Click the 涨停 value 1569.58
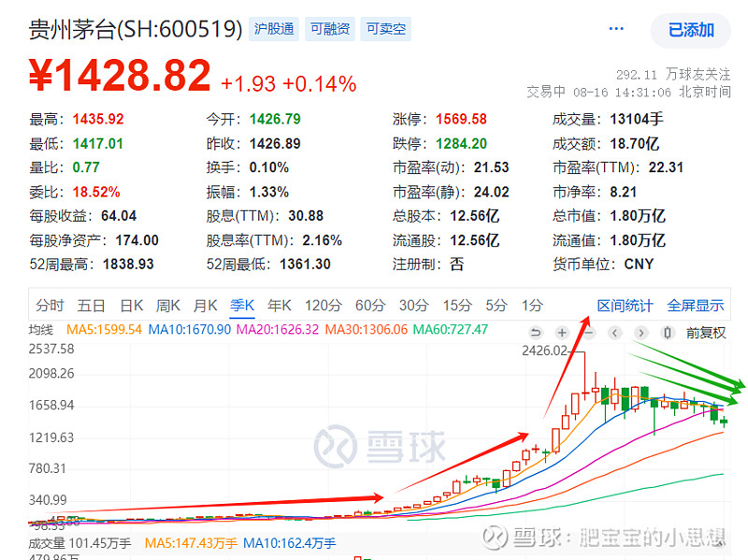748x560 pixels. (461, 119)
